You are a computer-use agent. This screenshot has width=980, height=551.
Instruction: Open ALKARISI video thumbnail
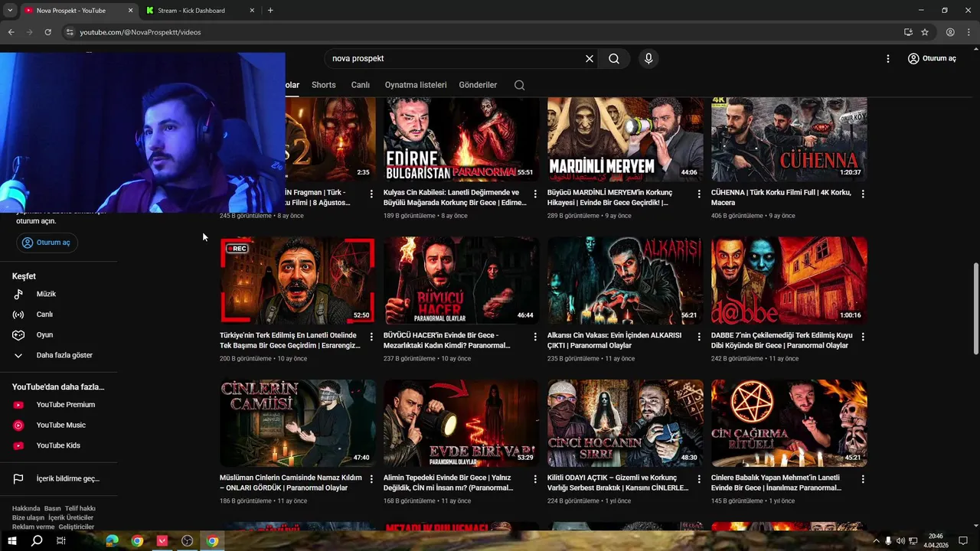point(625,280)
